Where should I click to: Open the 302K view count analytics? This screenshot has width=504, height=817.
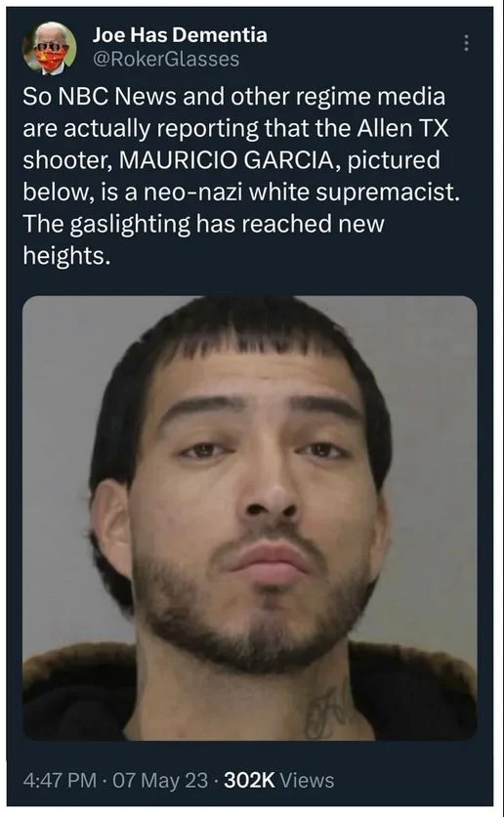(x=248, y=780)
